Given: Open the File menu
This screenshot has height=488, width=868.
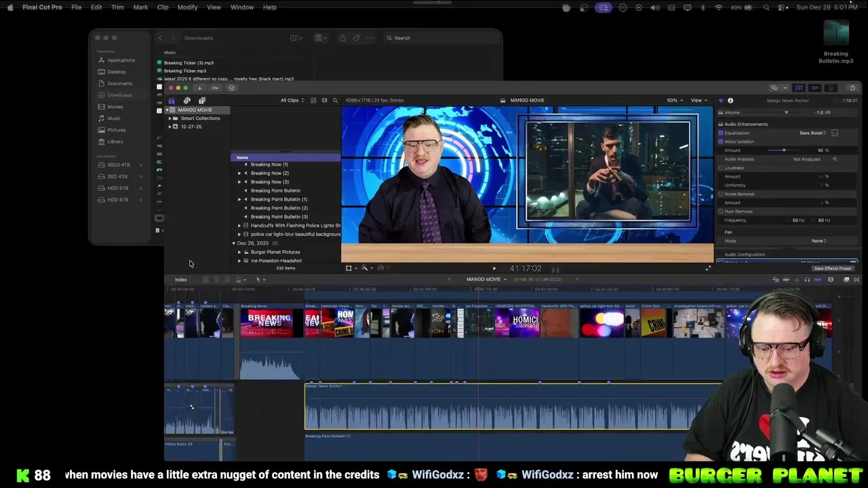Looking at the screenshot, I should click(x=77, y=7).
